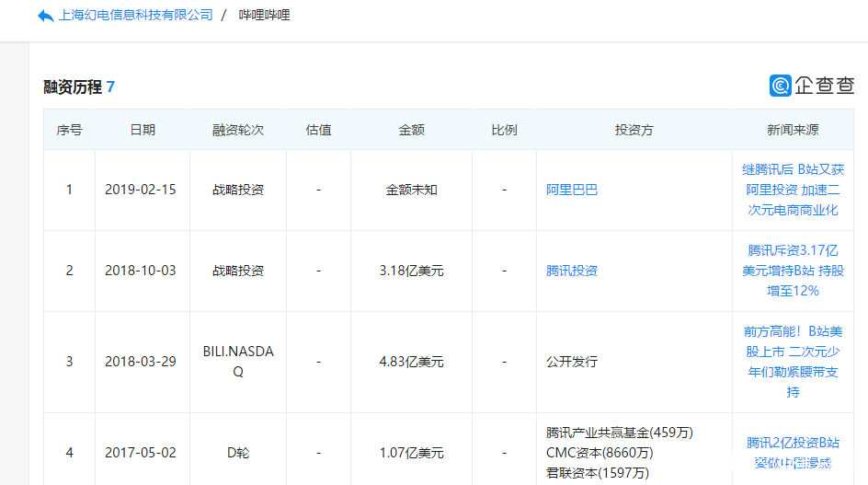Open news link 前方高能！B站美股上市
This screenshot has height=485, width=868.
[x=793, y=362]
